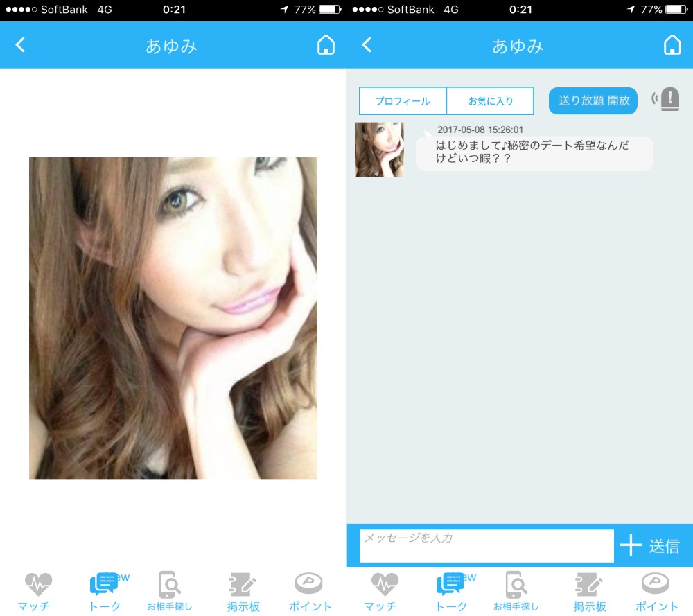
Task: Tap the timestamp 2017-05-08 15:26:01
Action: coord(480,130)
